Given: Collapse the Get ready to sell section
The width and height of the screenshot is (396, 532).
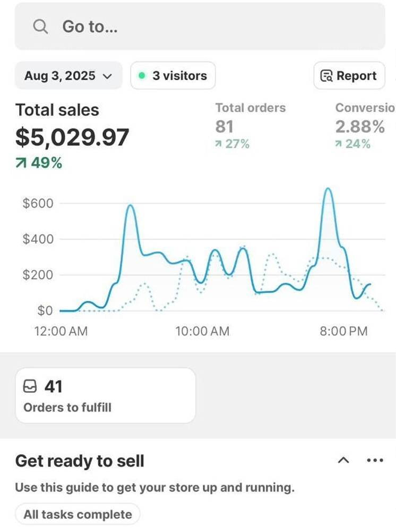Looking at the screenshot, I should coord(343,460).
